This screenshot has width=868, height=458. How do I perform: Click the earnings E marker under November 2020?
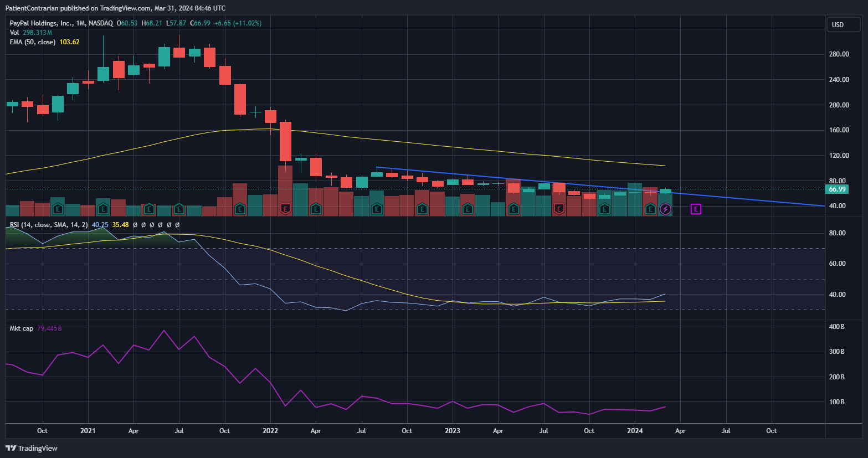[x=58, y=209]
